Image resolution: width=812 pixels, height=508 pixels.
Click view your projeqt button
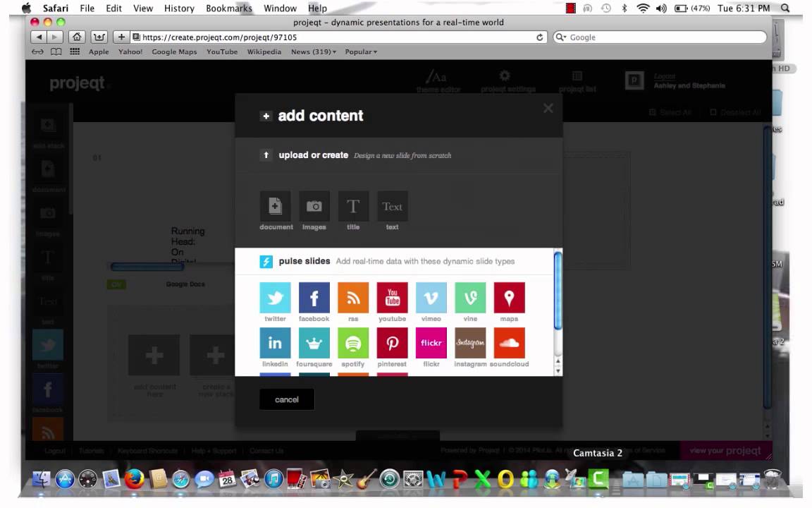725,450
